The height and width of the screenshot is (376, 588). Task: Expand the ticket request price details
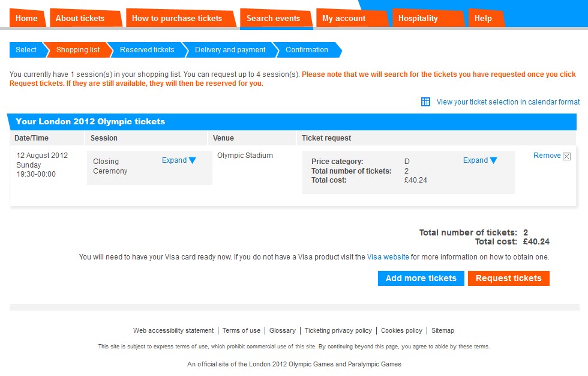480,160
